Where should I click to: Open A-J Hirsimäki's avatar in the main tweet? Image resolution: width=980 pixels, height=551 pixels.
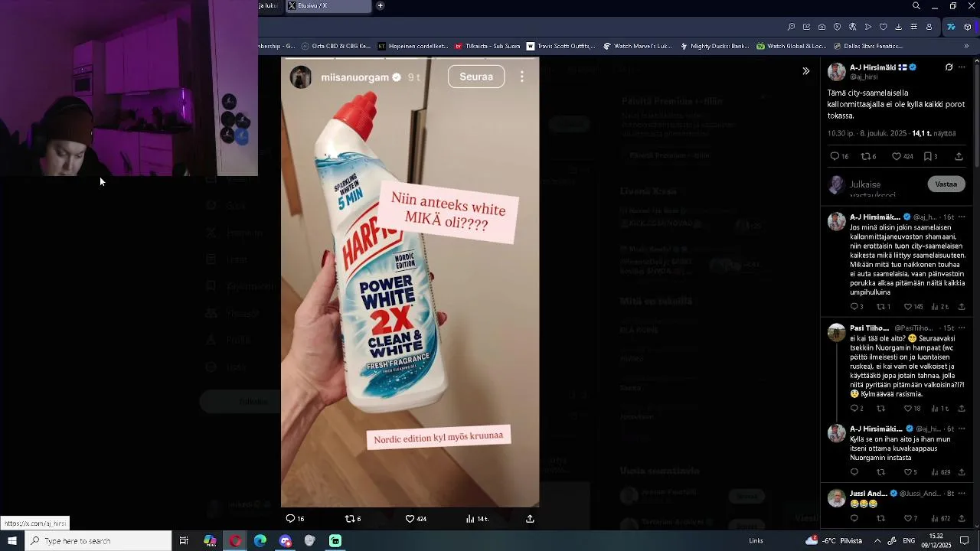[x=836, y=72]
